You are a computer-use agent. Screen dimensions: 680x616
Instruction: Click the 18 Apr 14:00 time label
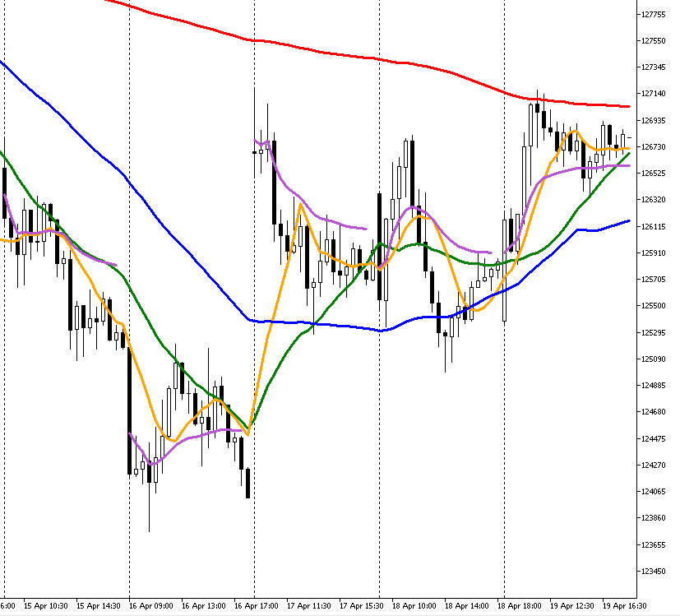point(467,606)
